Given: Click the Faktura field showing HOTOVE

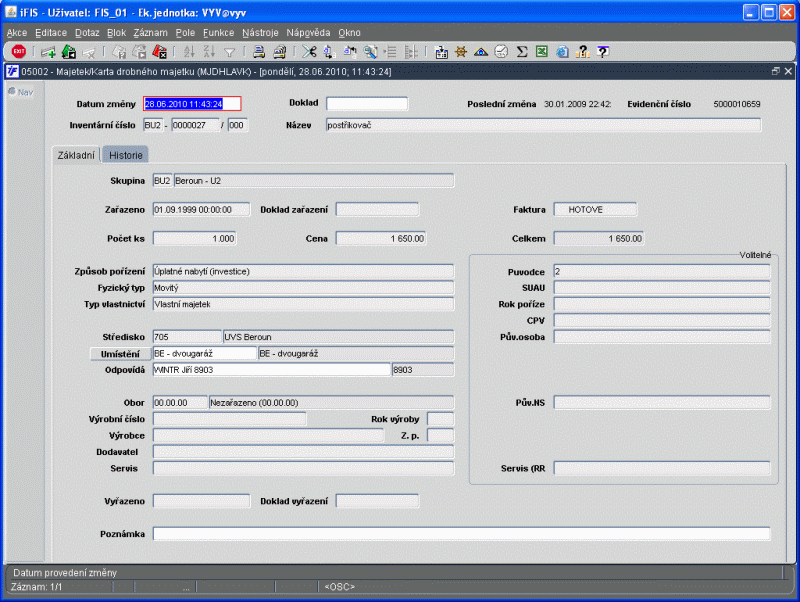Looking at the screenshot, I should (595, 210).
